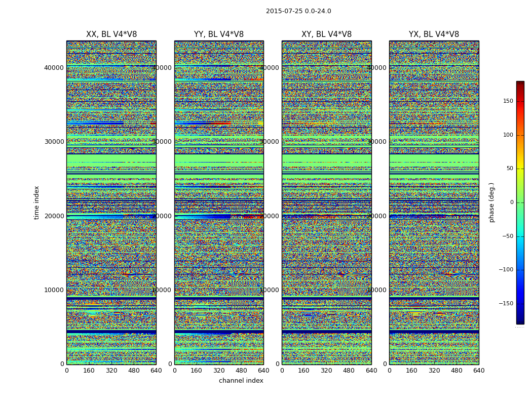The height and width of the screenshot is (405, 532).
Task: Click the 'channel index' x-axis label
Action: click(241, 381)
